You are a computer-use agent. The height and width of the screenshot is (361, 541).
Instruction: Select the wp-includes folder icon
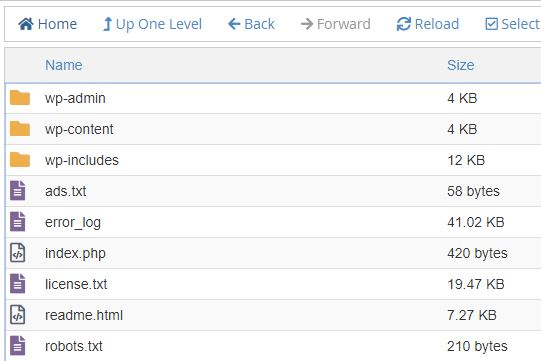(x=20, y=160)
